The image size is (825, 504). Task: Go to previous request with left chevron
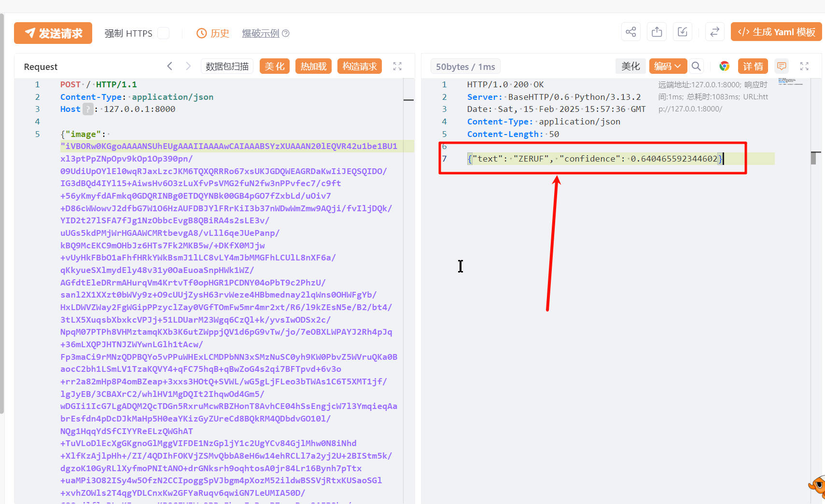point(169,67)
